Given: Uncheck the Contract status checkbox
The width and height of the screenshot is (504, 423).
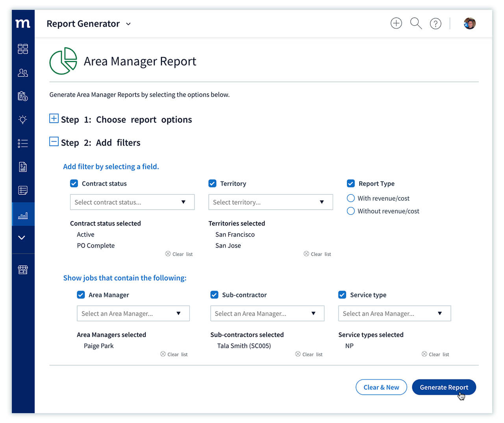Looking at the screenshot, I should [x=74, y=183].
